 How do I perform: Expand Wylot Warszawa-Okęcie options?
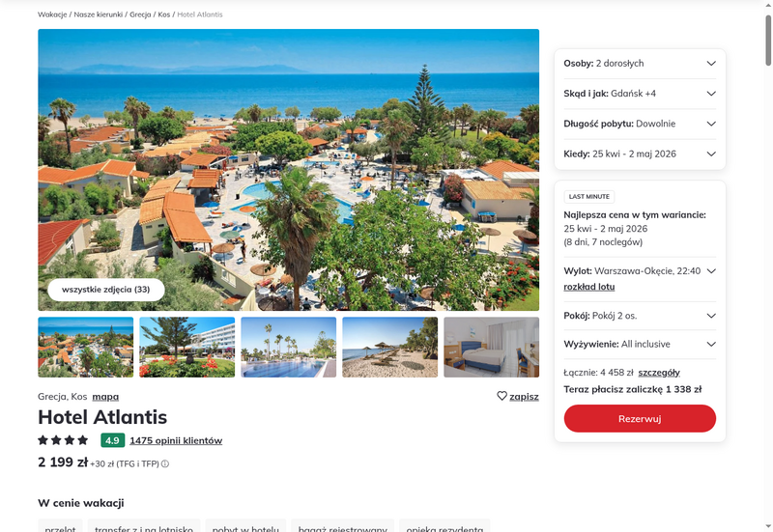pyautogui.click(x=711, y=271)
